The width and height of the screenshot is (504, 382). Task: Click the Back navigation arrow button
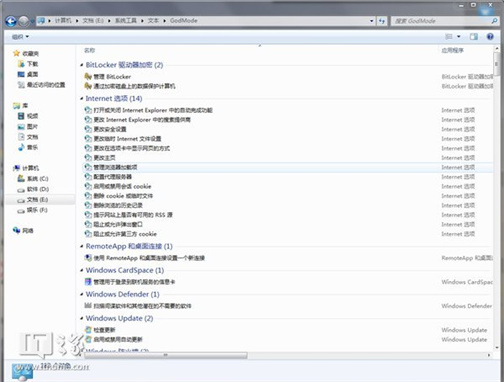tap(11, 21)
